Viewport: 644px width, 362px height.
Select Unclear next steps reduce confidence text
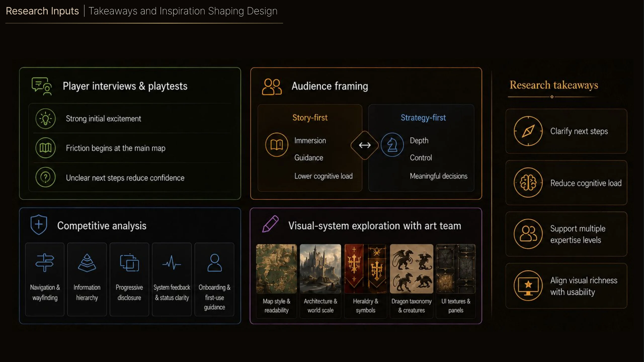[125, 178]
